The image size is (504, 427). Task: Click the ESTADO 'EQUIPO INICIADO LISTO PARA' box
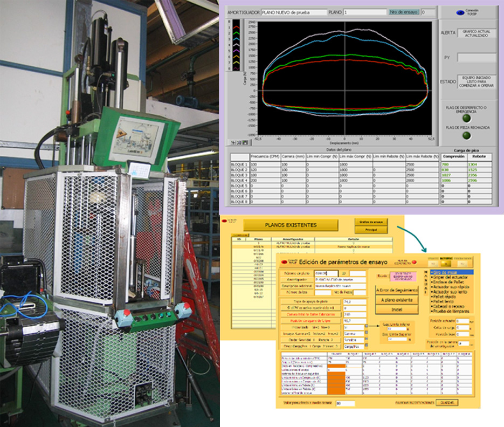pyautogui.click(x=477, y=81)
